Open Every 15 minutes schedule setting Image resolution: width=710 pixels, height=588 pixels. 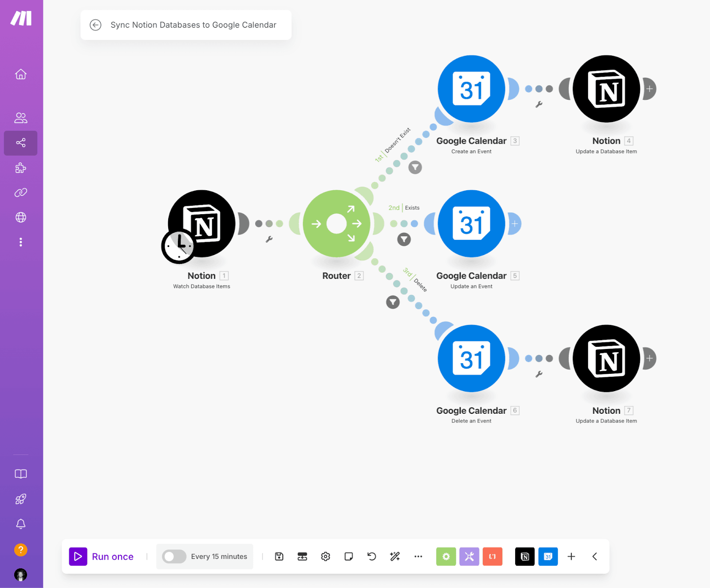219,557
